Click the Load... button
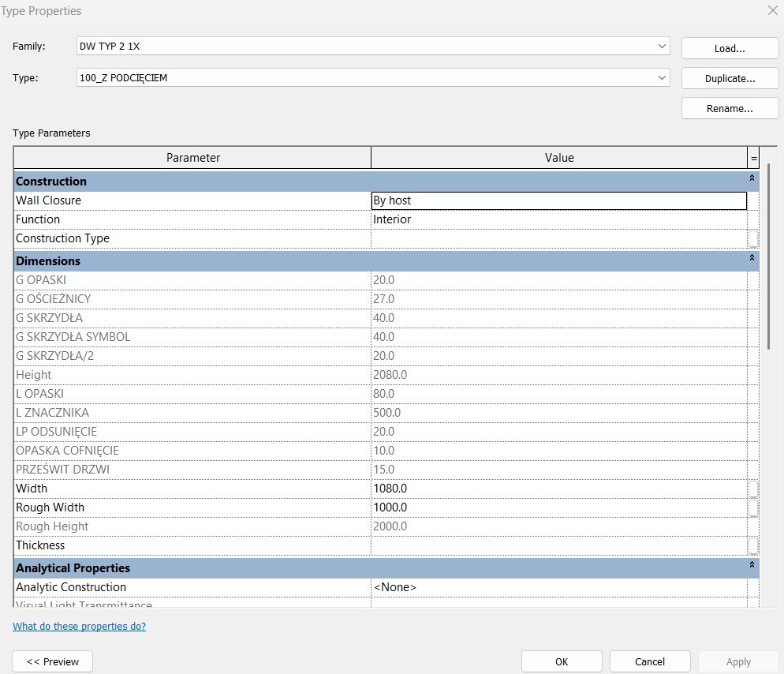Image resolution: width=784 pixels, height=674 pixels. point(730,48)
